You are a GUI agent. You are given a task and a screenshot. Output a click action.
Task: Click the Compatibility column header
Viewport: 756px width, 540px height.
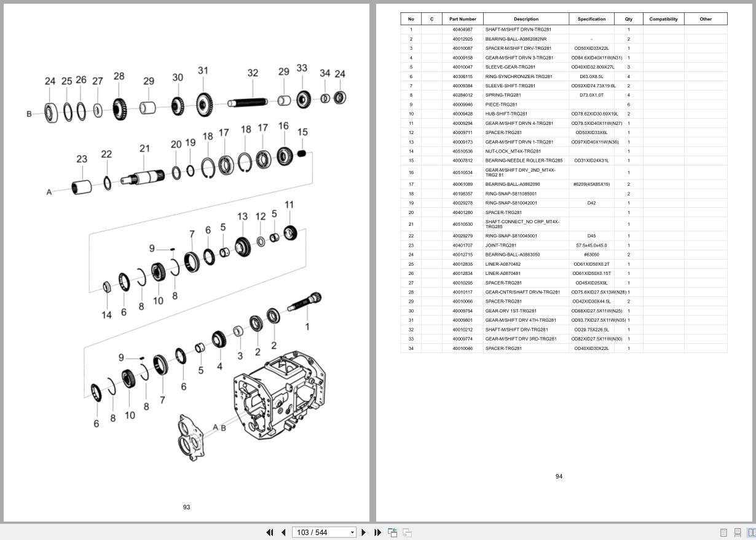(x=664, y=19)
